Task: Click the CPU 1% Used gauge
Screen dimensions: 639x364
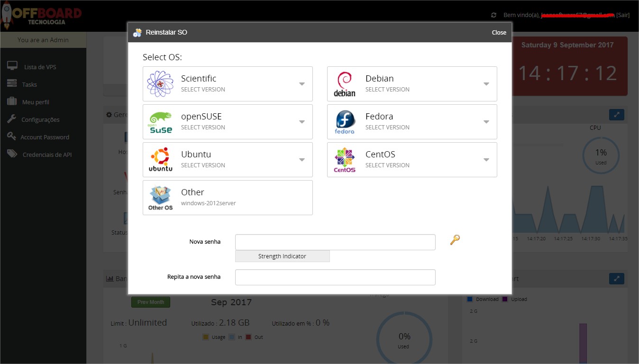Action: [x=601, y=155]
